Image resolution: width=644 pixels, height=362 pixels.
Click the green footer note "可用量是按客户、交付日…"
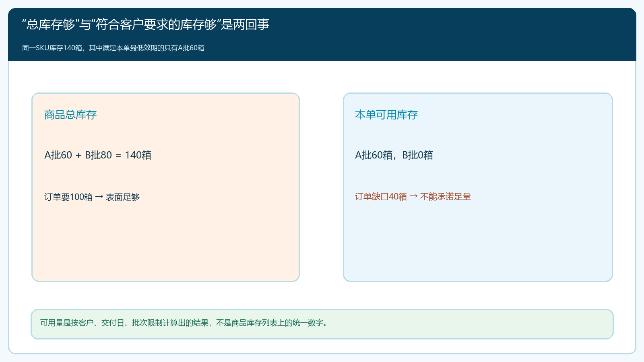(x=322, y=324)
